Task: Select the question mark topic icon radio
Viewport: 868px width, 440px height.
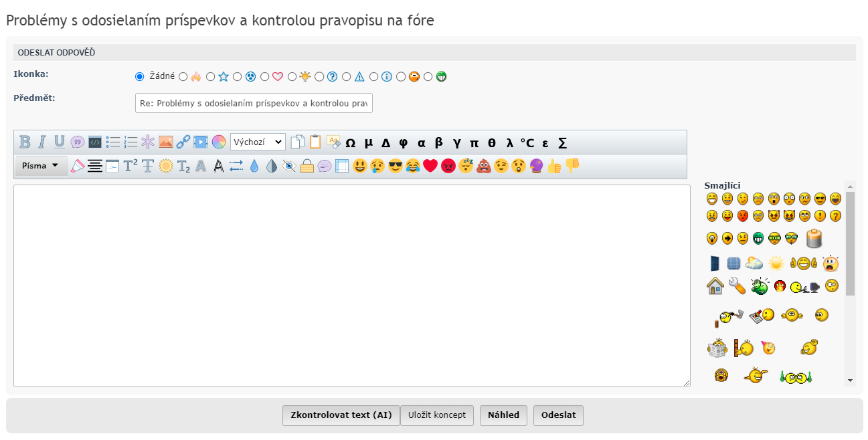Action: [319, 77]
